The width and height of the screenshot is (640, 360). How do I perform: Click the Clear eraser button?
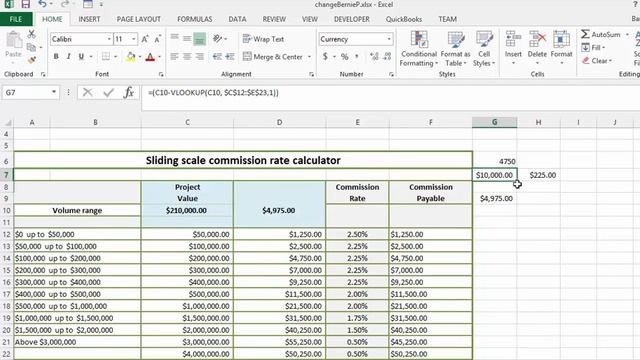(597, 61)
